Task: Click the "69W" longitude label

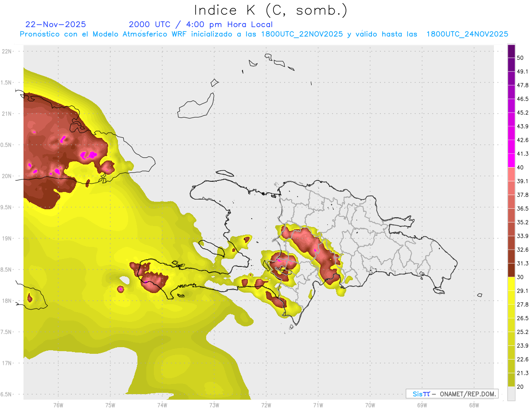Action: coord(422,405)
